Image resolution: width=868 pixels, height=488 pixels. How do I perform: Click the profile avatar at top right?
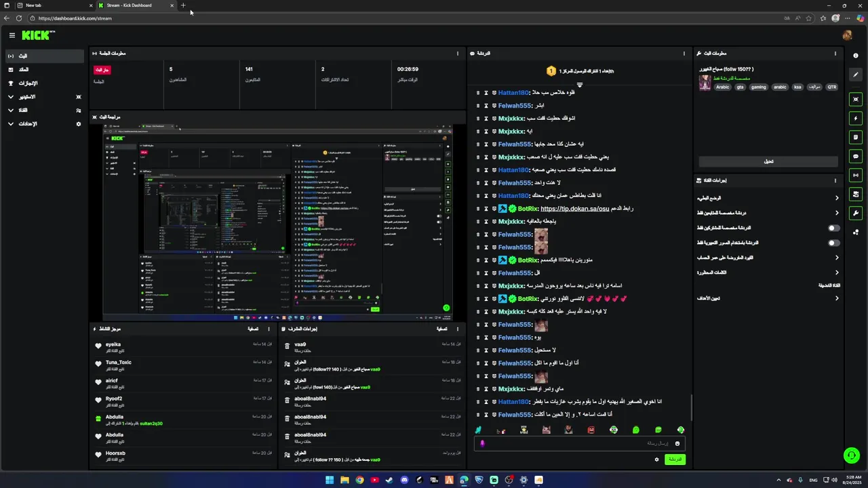click(x=847, y=35)
